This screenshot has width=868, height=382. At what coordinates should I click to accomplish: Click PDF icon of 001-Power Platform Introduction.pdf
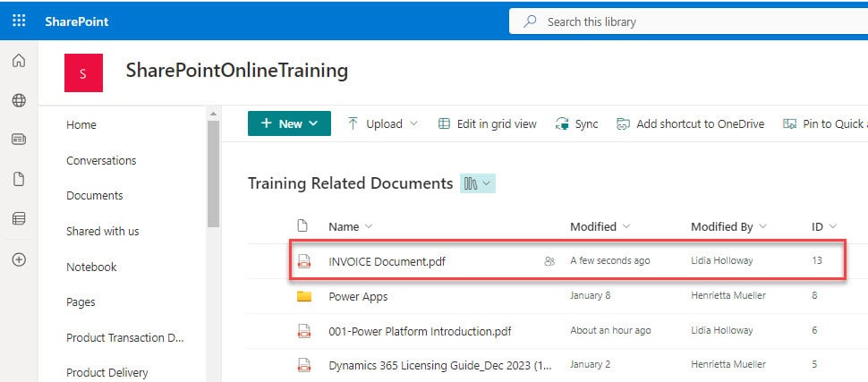(x=304, y=331)
